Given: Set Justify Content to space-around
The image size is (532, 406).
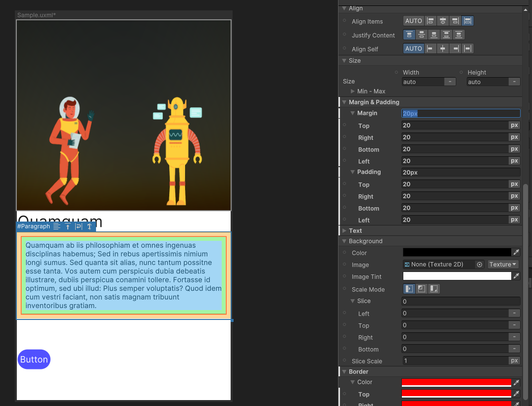Looking at the screenshot, I should tap(459, 35).
